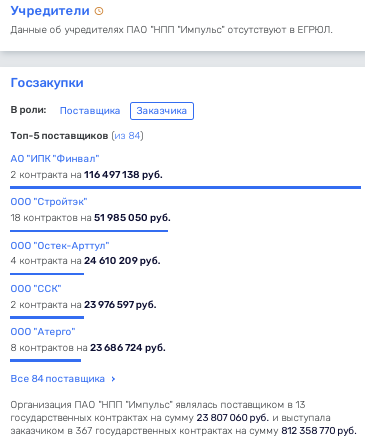Click the sum 23 807 060 руб.
Image resolution: width=365 pixels, height=444 pixels.
tap(233, 418)
